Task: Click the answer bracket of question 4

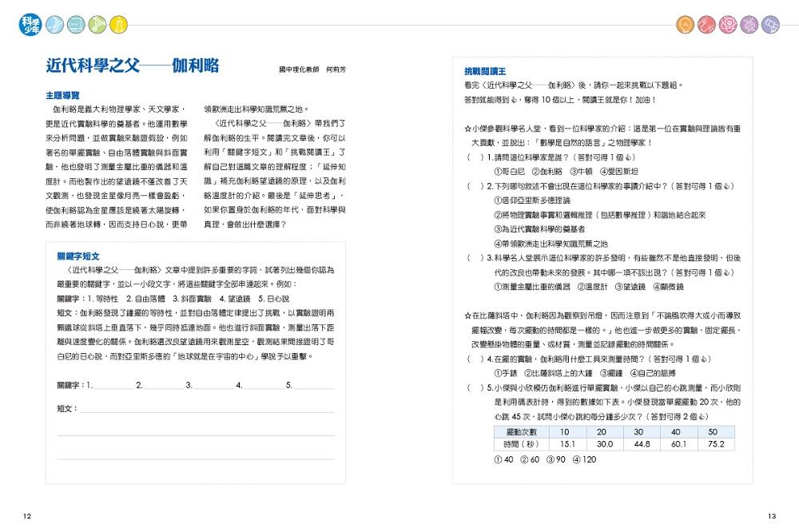Action: tap(475, 359)
